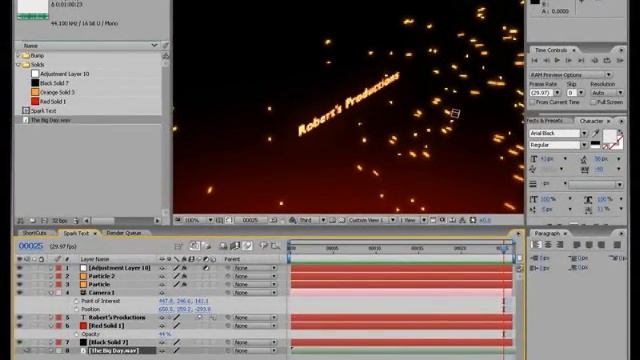Edit the Opacity value 44%
The width and height of the screenshot is (640, 360).
[164, 334]
